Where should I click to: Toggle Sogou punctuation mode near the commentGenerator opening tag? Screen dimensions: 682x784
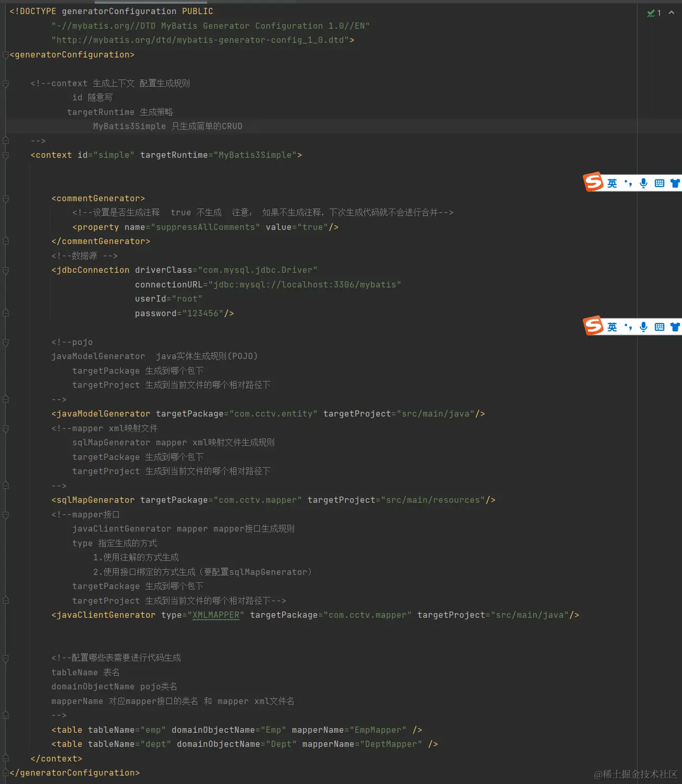pos(628,183)
